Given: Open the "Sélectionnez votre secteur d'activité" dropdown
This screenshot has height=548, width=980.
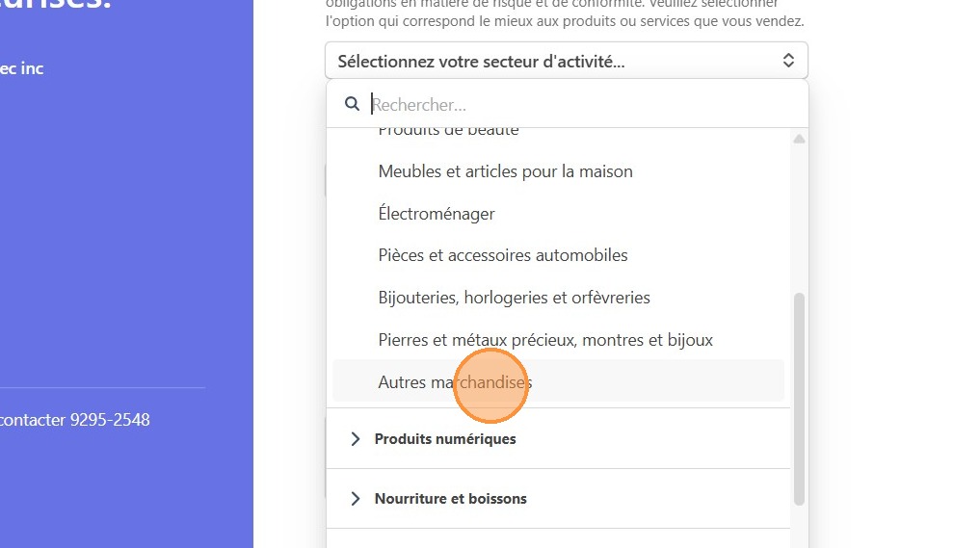Looking at the screenshot, I should coord(566,61).
